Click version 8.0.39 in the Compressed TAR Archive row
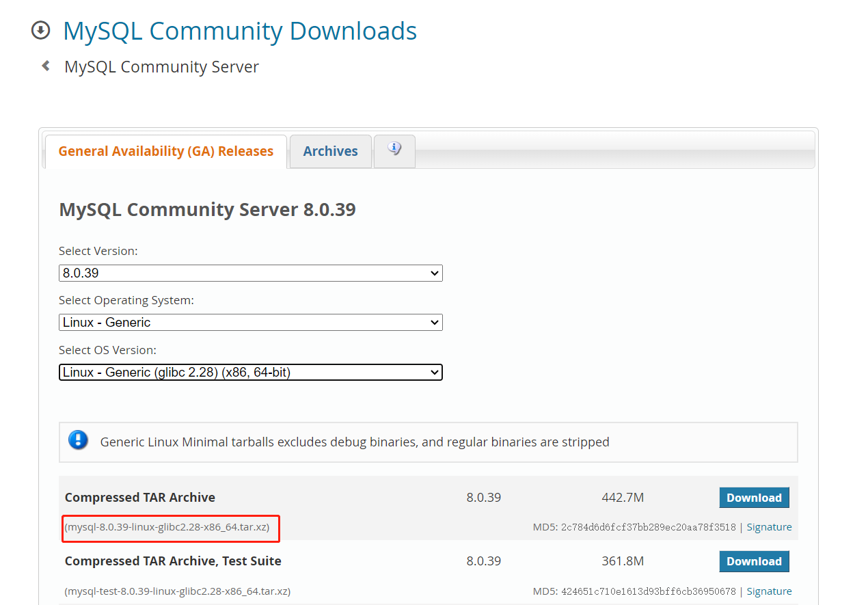Screen dimensions: 868x605 [484, 498]
